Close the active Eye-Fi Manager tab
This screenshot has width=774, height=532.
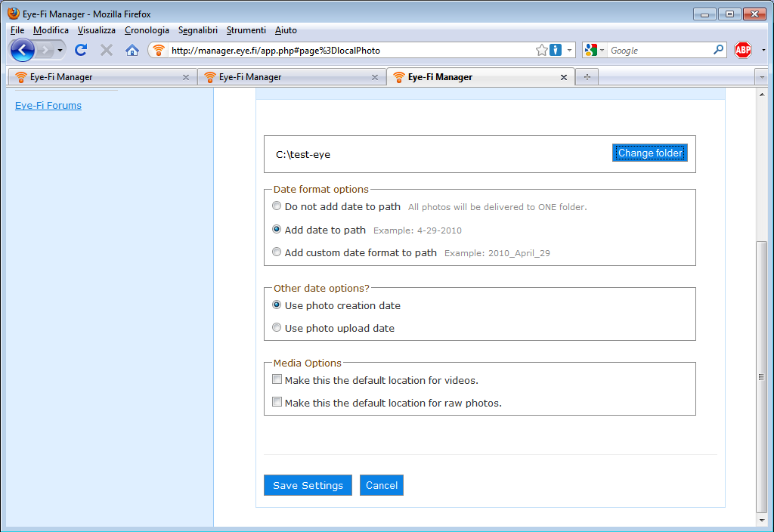point(564,78)
